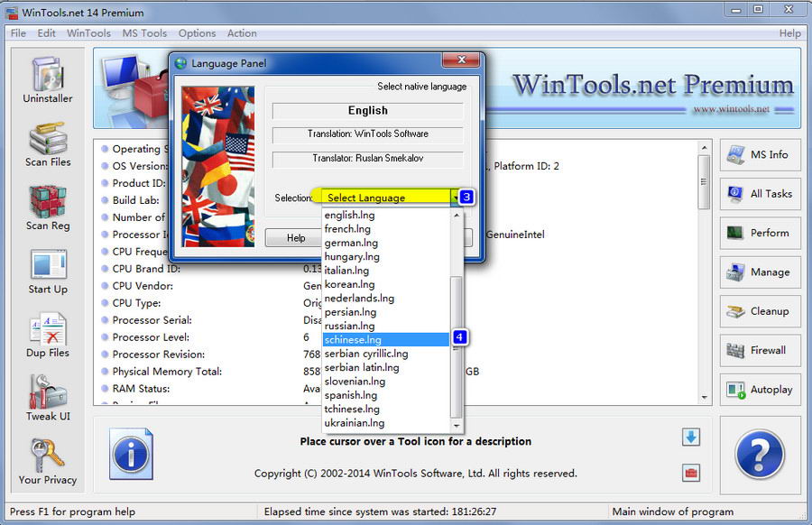Open the Select Language dropdown
The image size is (812, 525).
pyautogui.click(x=386, y=198)
